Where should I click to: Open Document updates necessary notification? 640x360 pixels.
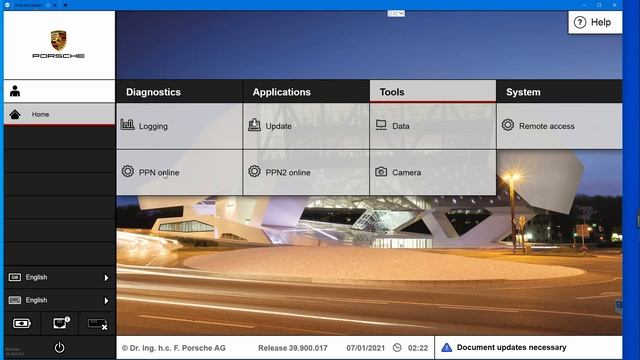click(x=529, y=347)
